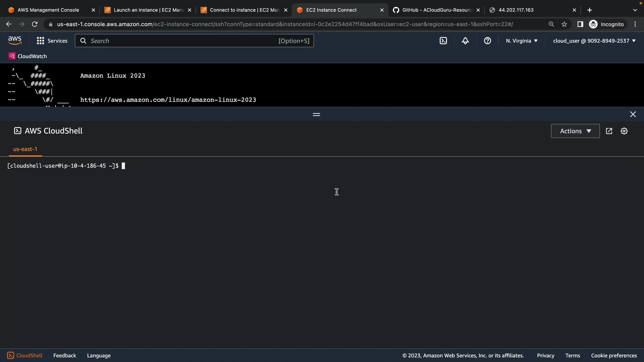
Task: Open the Services grid menu
Action: click(x=52, y=41)
